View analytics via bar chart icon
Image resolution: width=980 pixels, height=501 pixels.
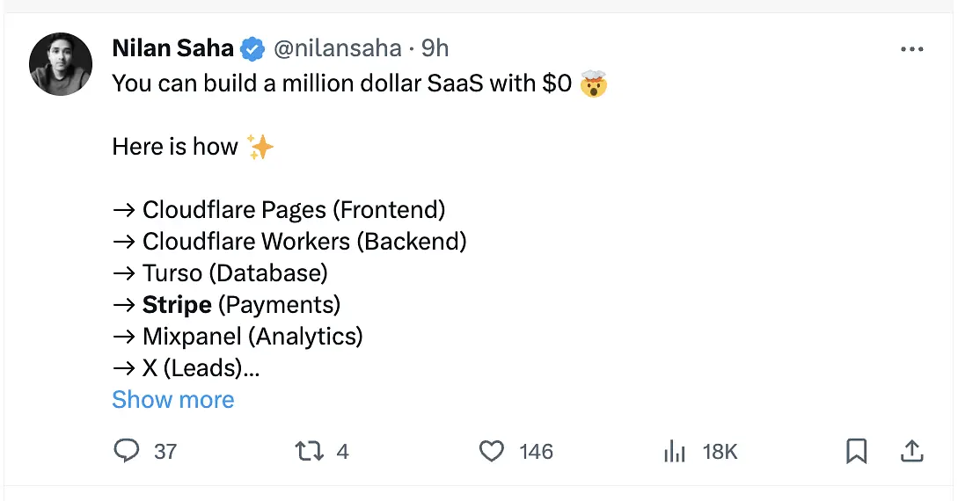click(675, 451)
